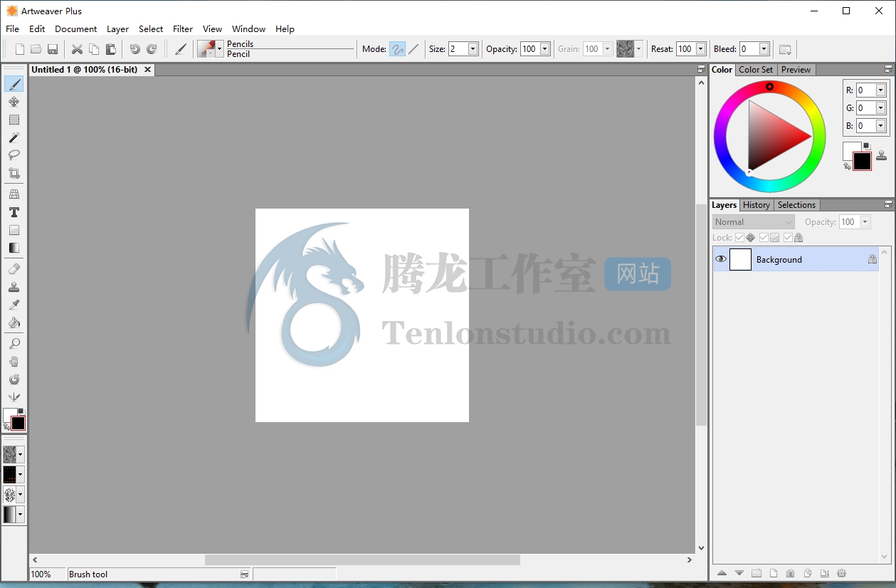Select the Stamp tool
896x588 pixels.
click(14, 287)
